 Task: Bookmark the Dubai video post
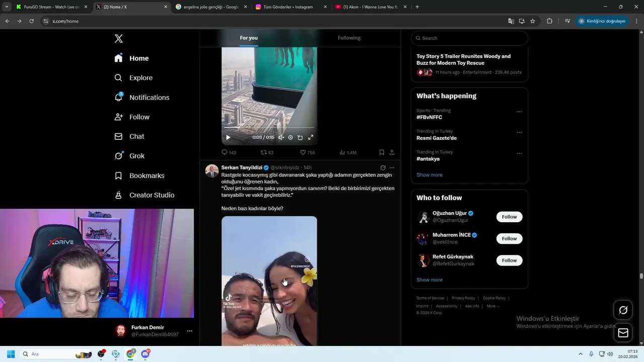tap(381, 152)
